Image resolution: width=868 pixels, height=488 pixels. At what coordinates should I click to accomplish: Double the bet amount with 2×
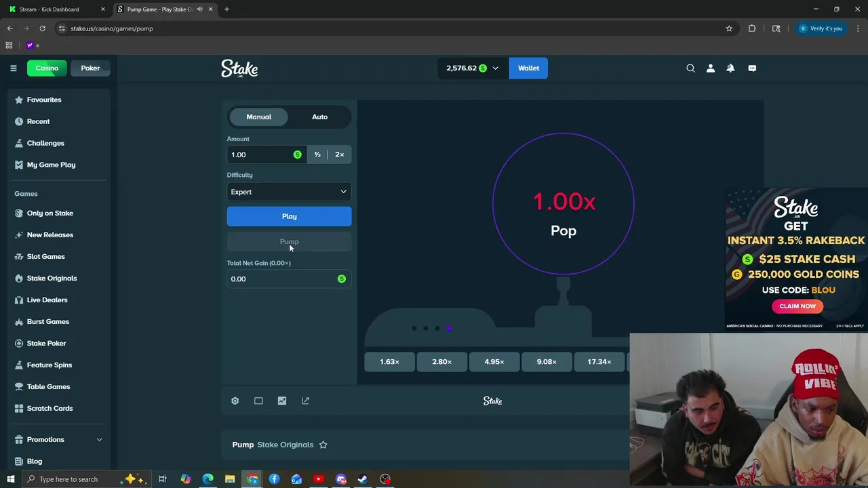click(x=339, y=155)
